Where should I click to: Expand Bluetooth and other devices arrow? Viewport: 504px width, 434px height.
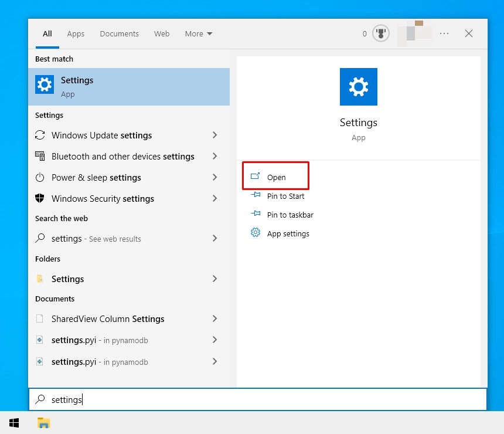point(214,156)
